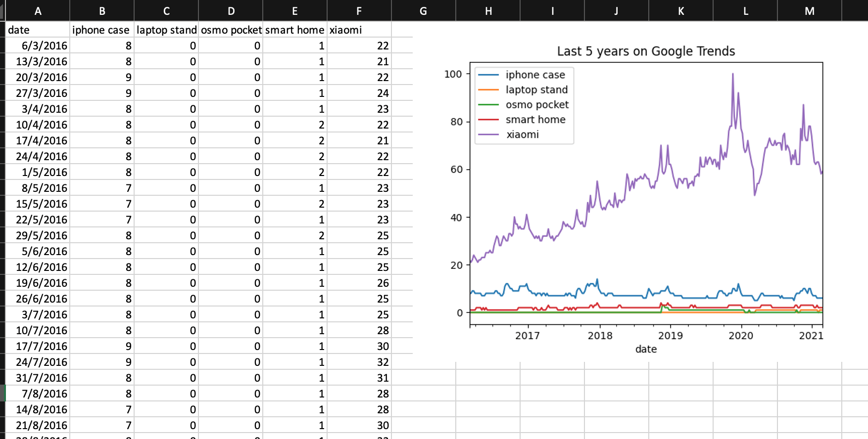868x439 pixels.
Task: Select column B header
Action: (x=102, y=10)
